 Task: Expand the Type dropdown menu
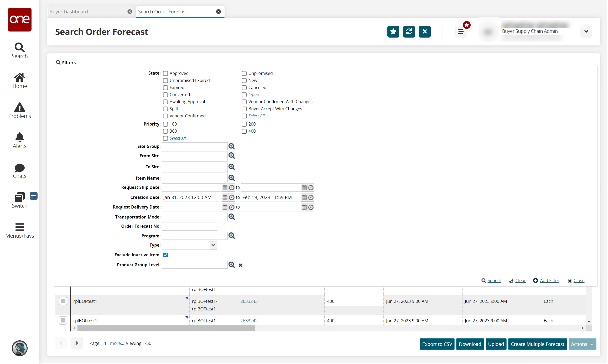point(213,245)
